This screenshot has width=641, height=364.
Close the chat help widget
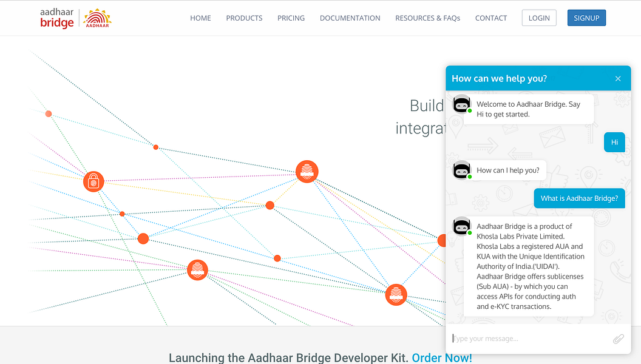[x=618, y=78]
